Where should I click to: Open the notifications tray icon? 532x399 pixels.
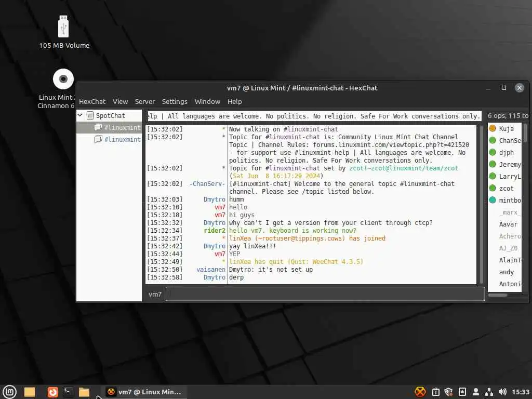[x=462, y=392]
